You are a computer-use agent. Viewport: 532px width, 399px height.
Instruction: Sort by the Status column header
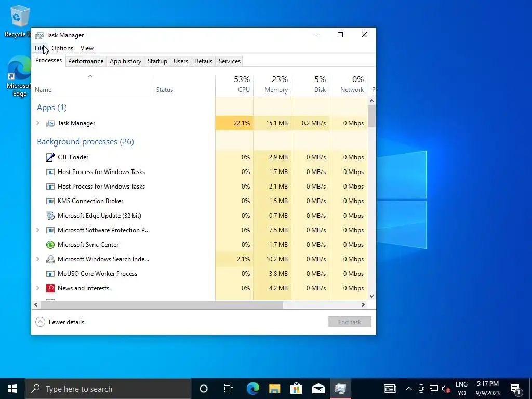(x=184, y=85)
